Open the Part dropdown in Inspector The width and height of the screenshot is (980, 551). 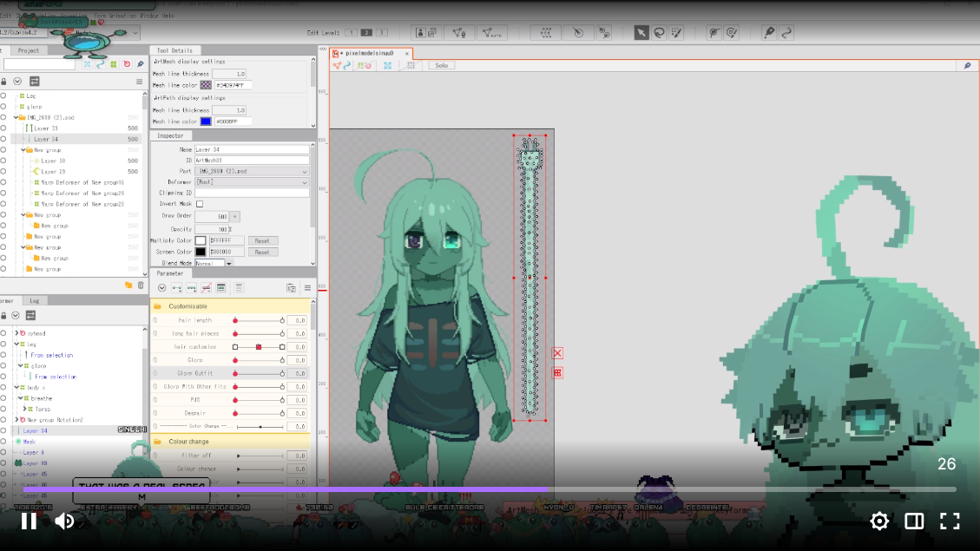[x=252, y=171]
